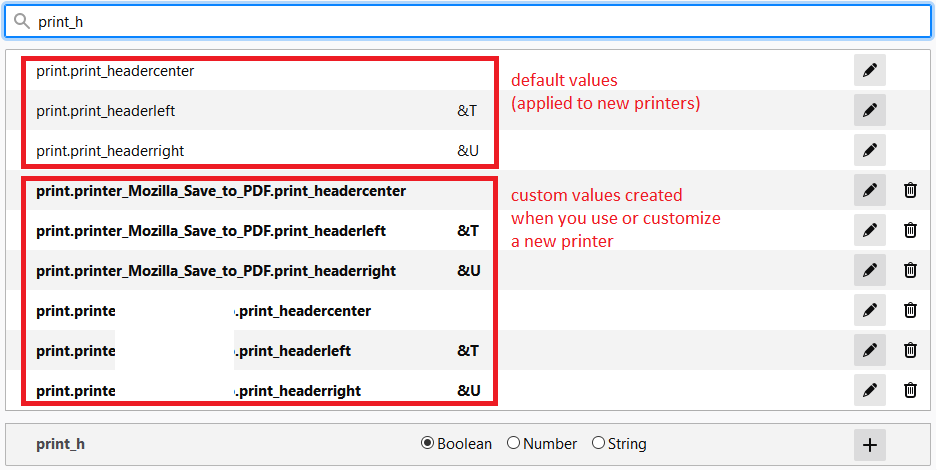
Task: Select the Boolean type radio button
Action: tap(428, 443)
